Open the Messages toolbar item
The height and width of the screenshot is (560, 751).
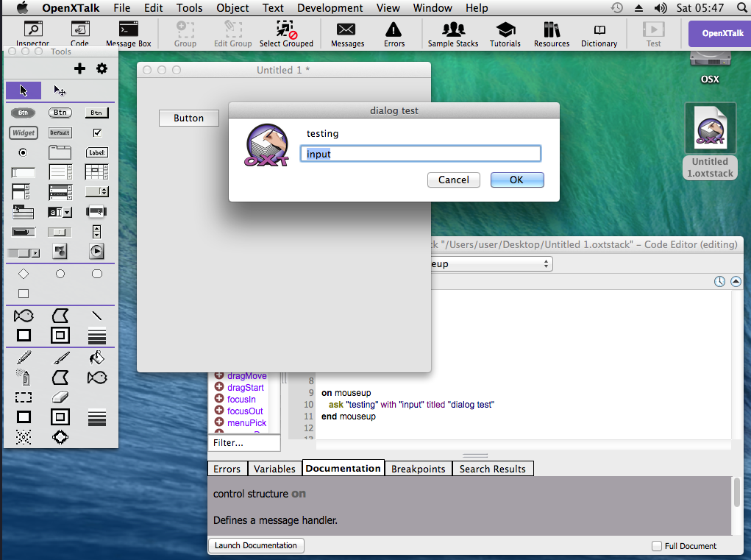tap(347, 34)
